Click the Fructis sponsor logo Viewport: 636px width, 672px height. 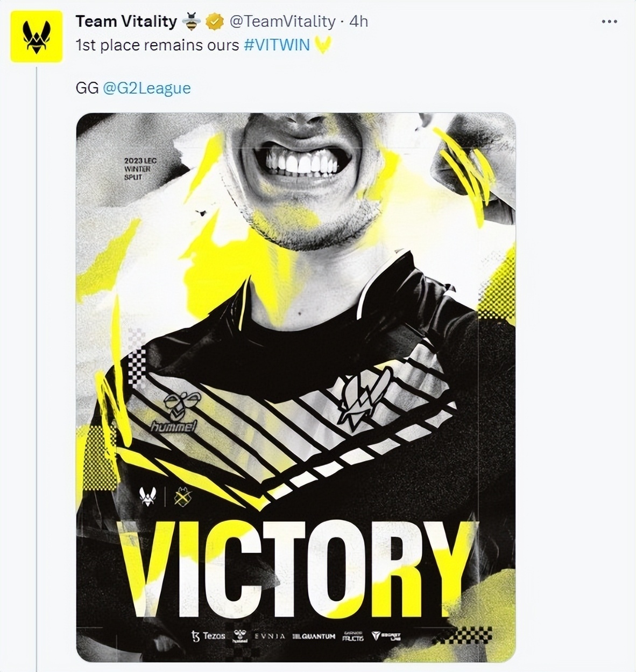(x=353, y=636)
